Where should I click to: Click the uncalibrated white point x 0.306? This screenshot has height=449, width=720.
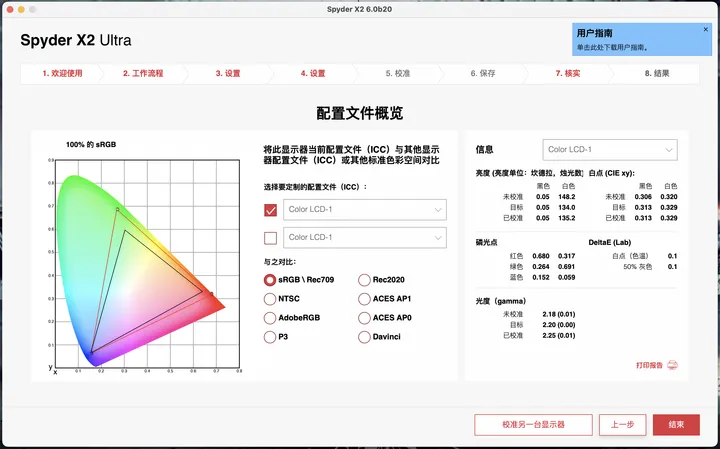click(x=643, y=197)
